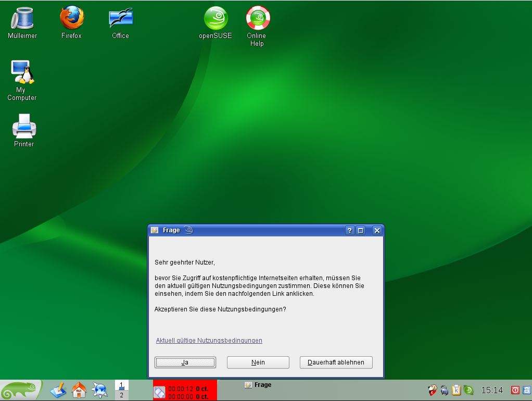
Task: Click the Frage dialog title bar window icon
Action: click(x=155, y=230)
